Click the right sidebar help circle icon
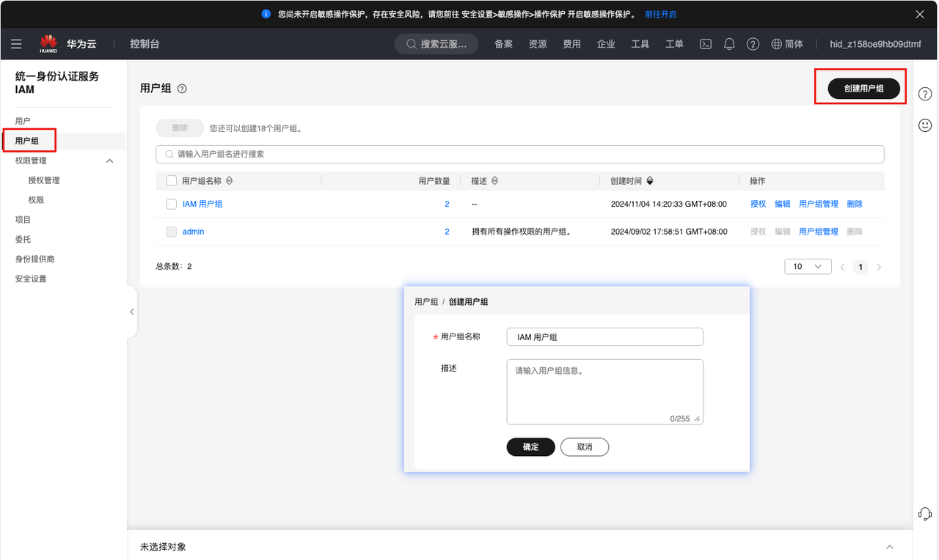Image resolution: width=939 pixels, height=560 pixels. point(925,94)
